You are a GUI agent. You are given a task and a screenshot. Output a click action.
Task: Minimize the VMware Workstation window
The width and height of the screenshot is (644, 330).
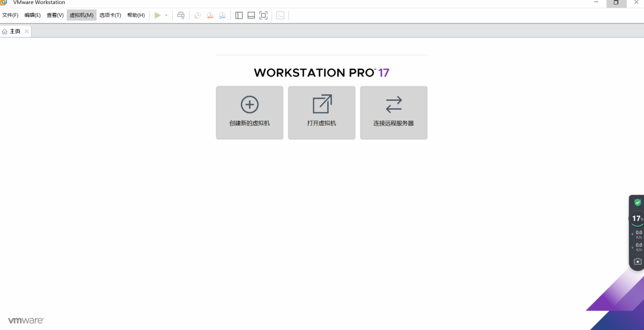point(596,3)
